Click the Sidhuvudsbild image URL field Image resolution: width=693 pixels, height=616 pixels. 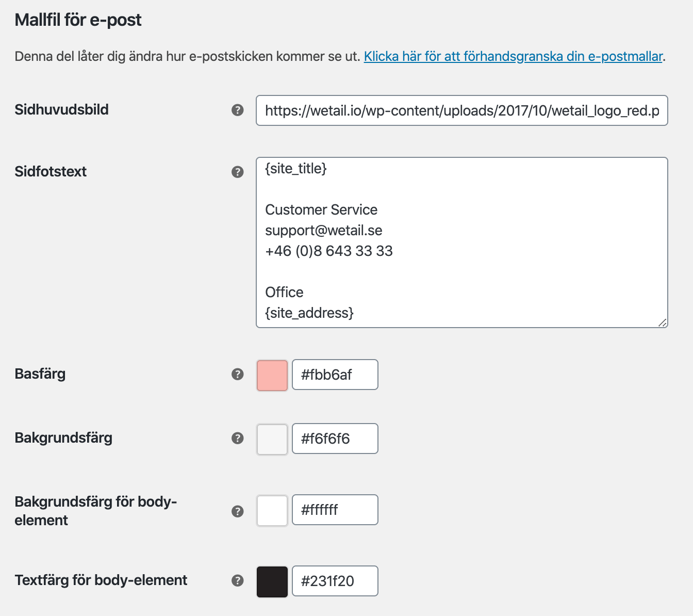[x=461, y=110]
